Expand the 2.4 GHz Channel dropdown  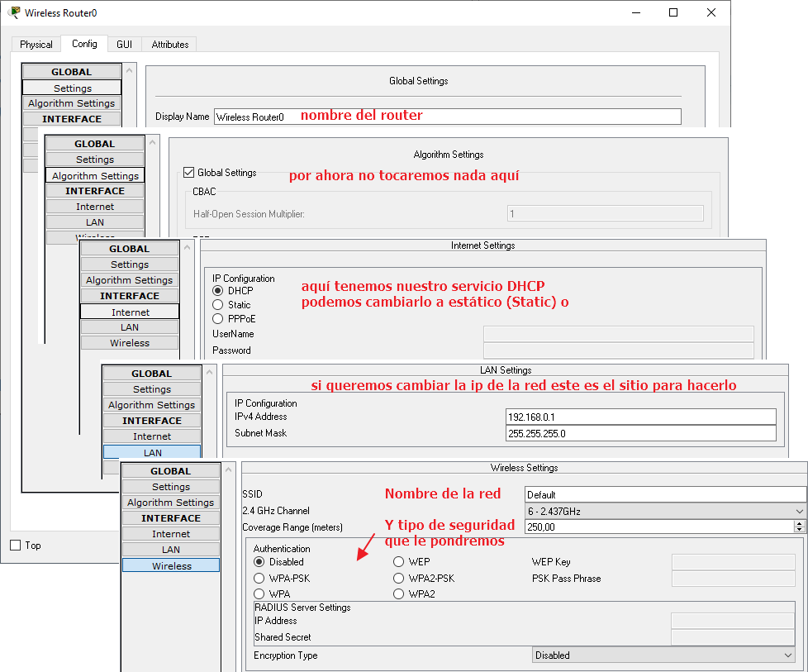tap(665, 512)
